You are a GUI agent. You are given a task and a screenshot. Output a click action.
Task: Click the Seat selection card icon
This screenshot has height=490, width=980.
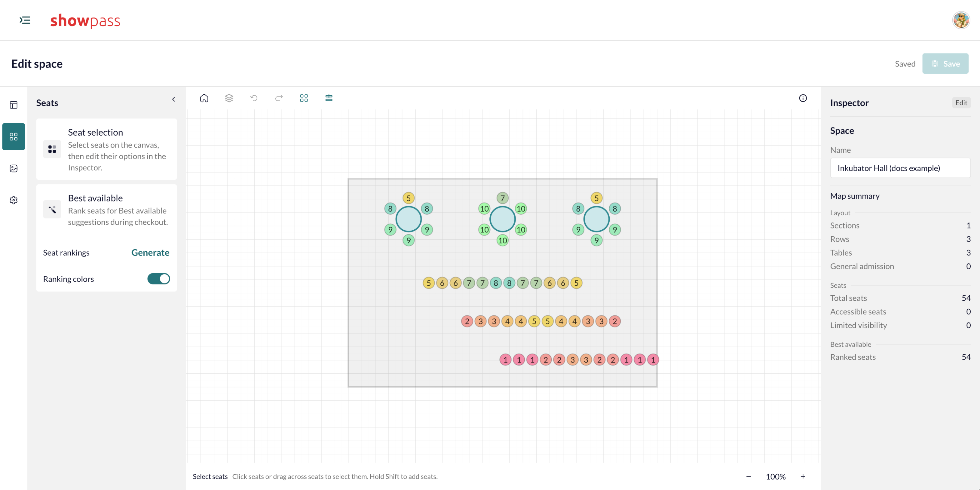click(x=52, y=149)
